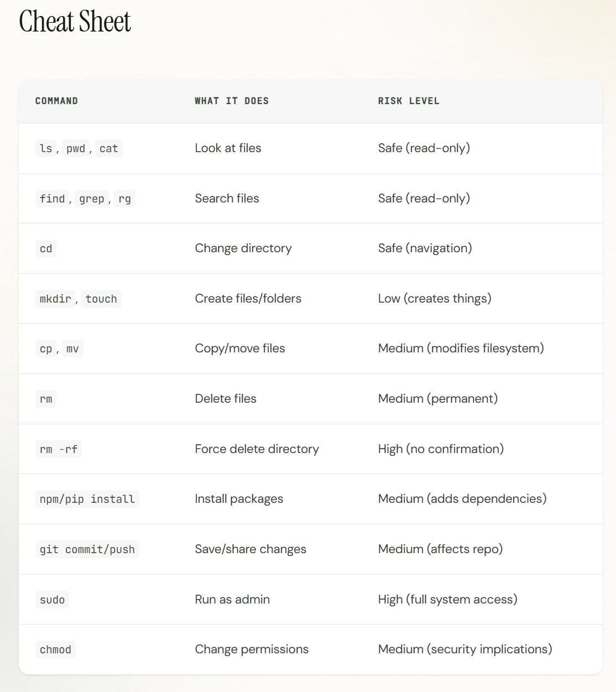This screenshot has width=616, height=692.
Task: Select the "npm/pip install" code chip
Action: (87, 499)
